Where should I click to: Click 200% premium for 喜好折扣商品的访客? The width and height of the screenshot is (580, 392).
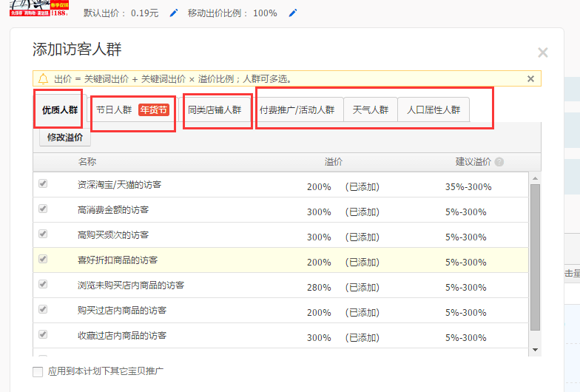(x=319, y=262)
